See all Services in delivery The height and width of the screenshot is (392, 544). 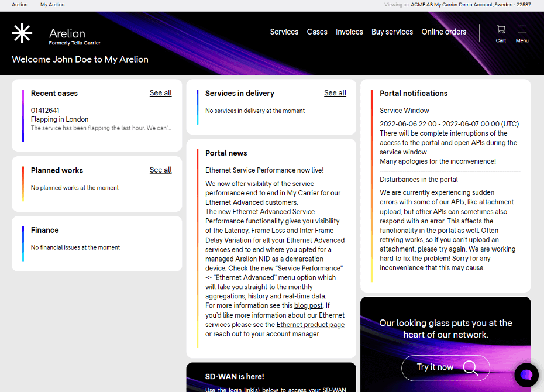point(335,93)
